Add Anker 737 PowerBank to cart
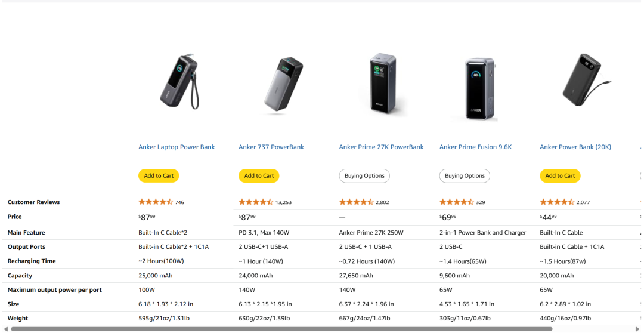644x333 pixels. pos(259,176)
